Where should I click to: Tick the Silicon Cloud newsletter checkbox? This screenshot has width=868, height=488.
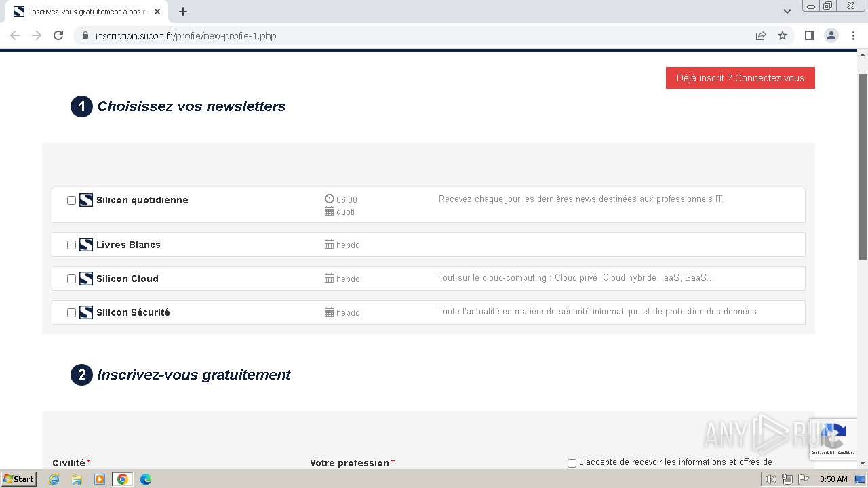click(x=71, y=279)
